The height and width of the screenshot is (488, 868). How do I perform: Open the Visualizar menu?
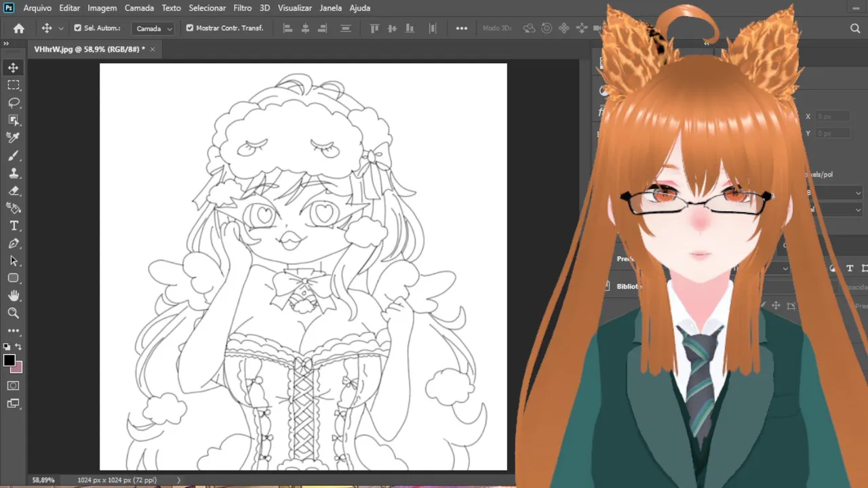tap(295, 8)
